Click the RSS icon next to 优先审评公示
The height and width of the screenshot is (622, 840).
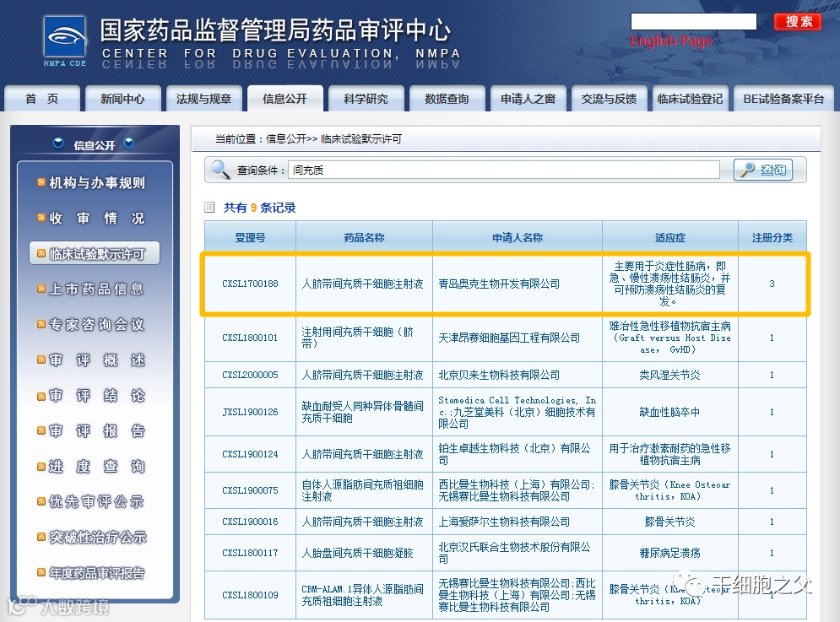[41, 501]
